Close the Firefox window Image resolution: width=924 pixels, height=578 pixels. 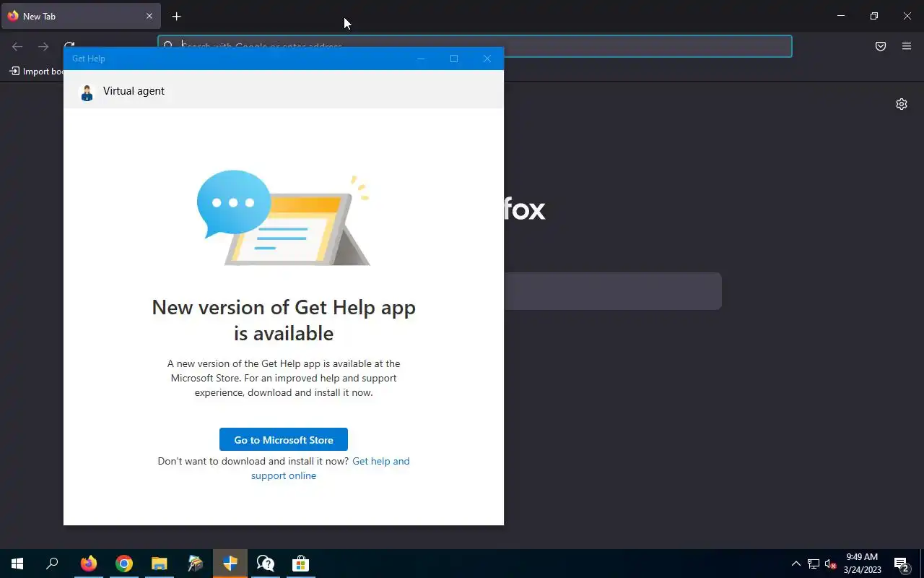point(907,16)
